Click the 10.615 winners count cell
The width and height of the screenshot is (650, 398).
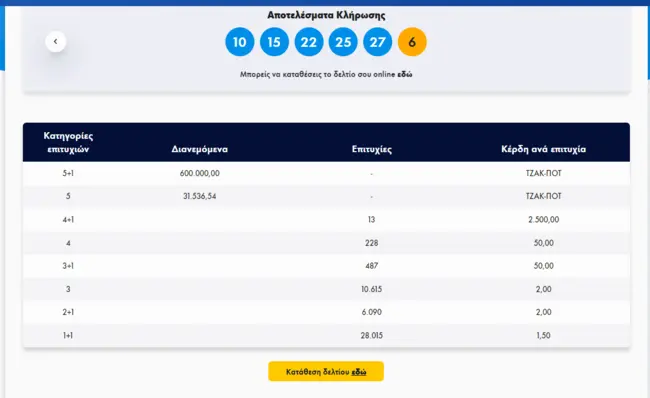371,289
